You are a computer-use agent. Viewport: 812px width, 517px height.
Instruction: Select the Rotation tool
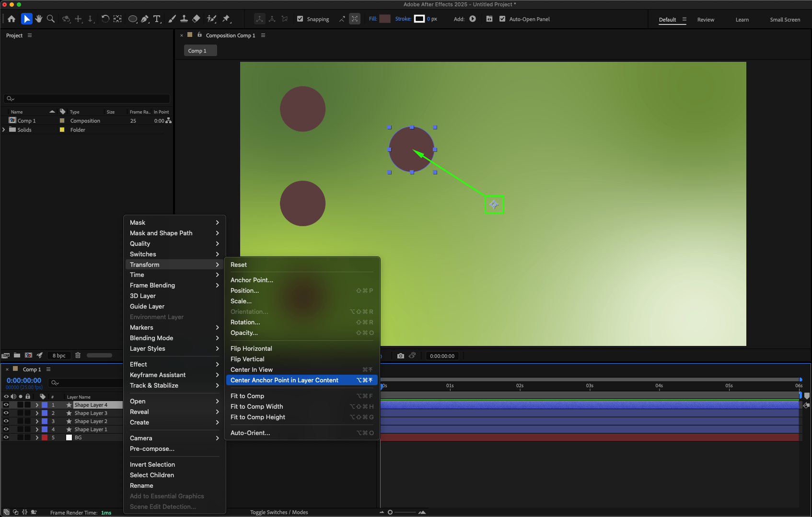tap(105, 19)
